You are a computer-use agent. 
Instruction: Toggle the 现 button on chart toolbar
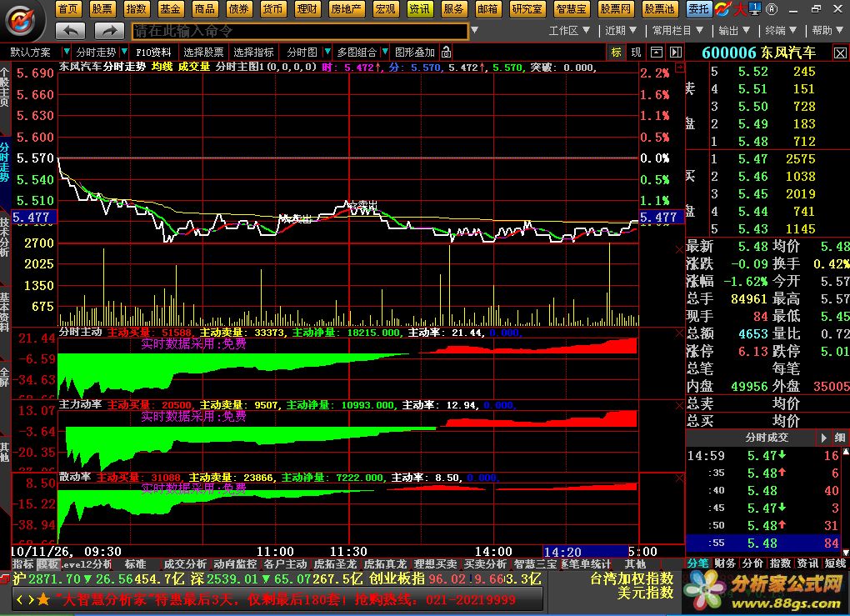coord(636,52)
